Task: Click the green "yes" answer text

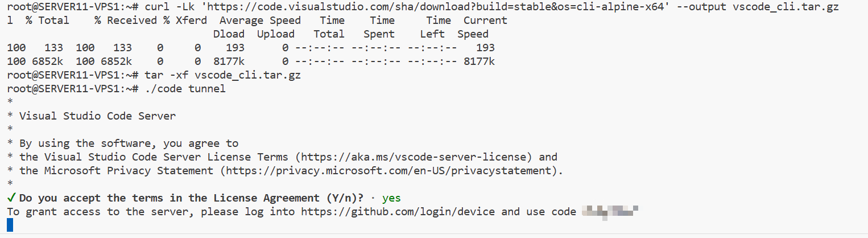Action: point(391,198)
